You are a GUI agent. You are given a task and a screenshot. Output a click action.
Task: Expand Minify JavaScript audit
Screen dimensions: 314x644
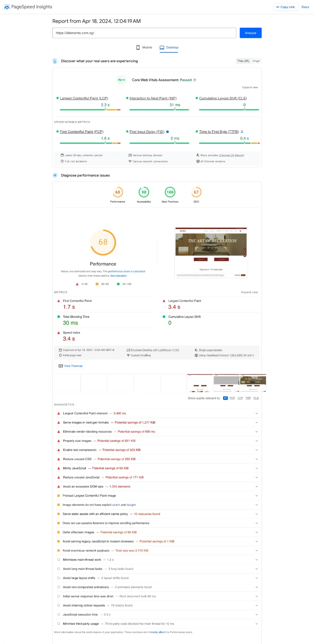pos(257,468)
